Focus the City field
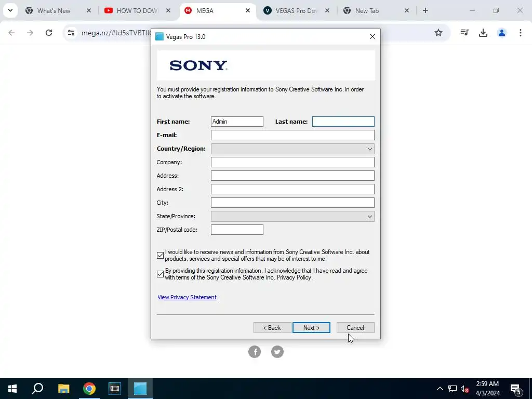 click(x=292, y=203)
